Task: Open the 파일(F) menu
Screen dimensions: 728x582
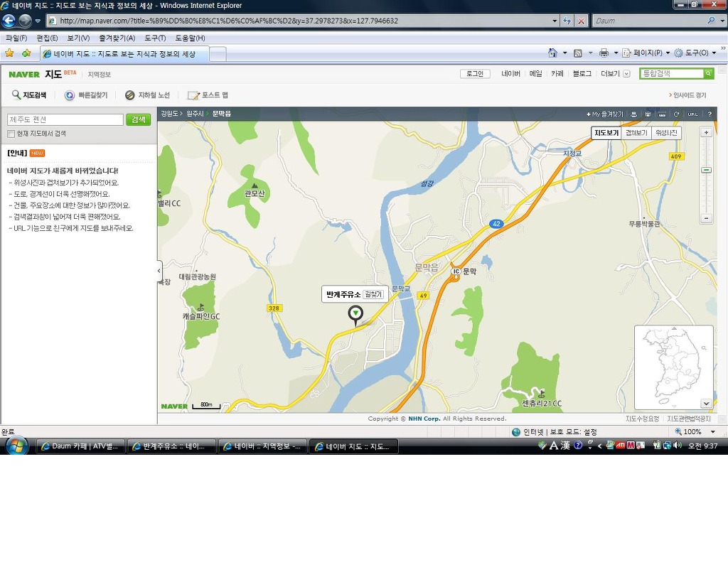Action: (16, 38)
